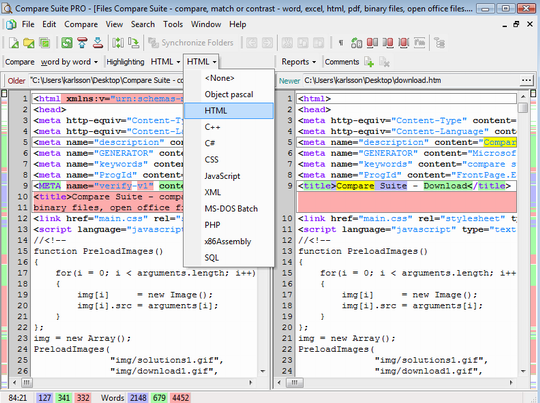540x403 pixels.
Task: Click the green folders comparison icon
Action: [x=44, y=43]
